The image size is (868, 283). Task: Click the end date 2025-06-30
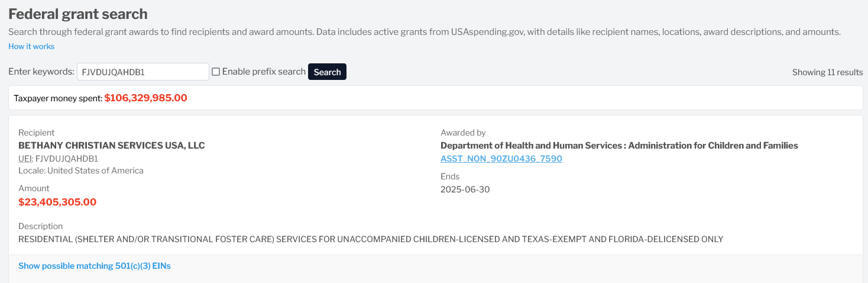(x=465, y=189)
